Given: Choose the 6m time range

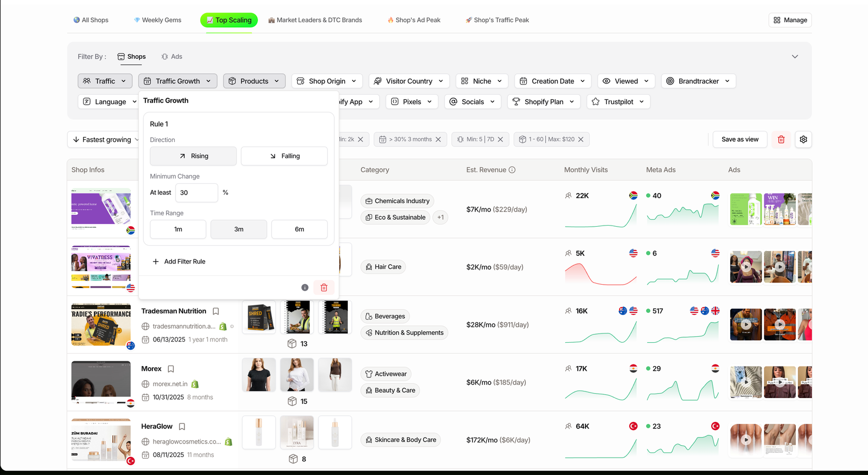Looking at the screenshot, I should 299,229.
